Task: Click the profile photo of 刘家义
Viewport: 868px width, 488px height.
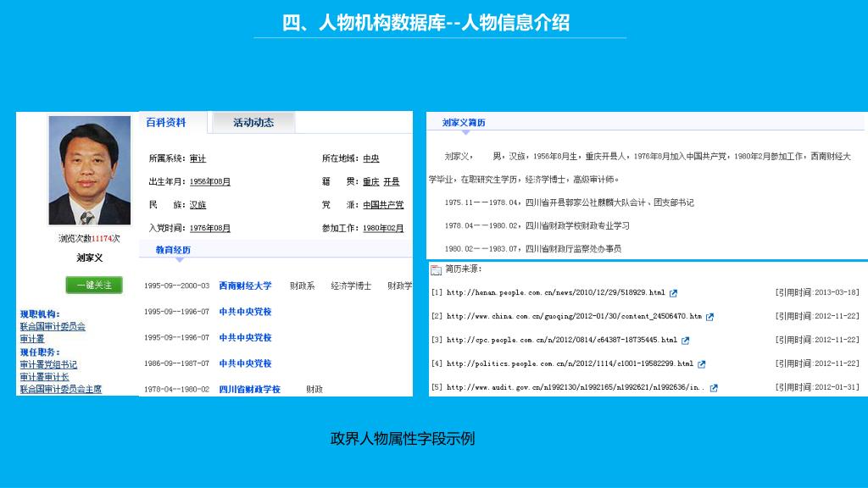Action: 90,169
